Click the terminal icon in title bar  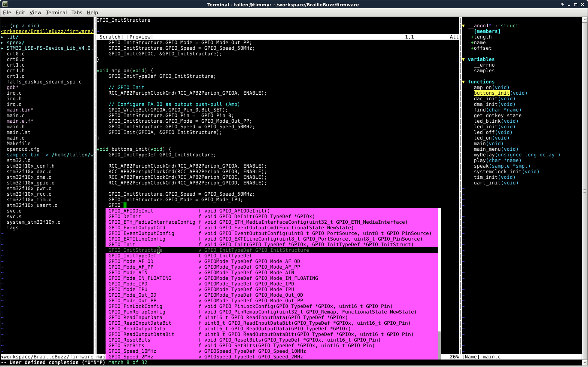pos(5,4)
